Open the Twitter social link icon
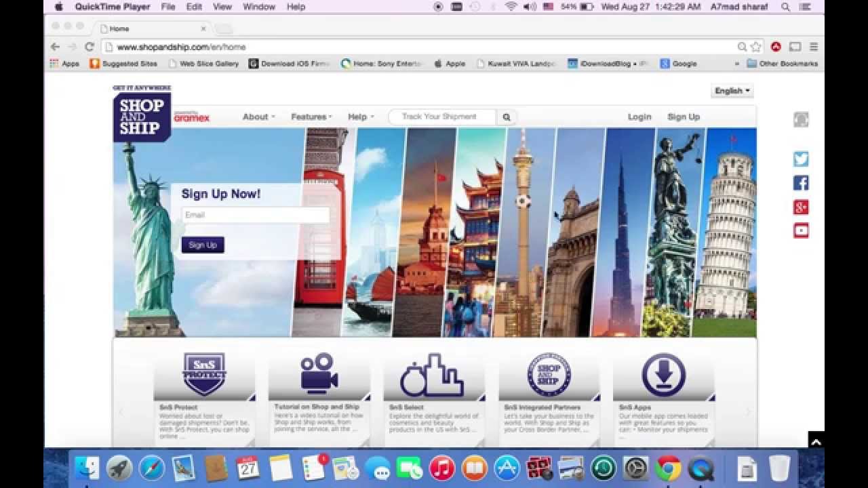 pos(801,159)
